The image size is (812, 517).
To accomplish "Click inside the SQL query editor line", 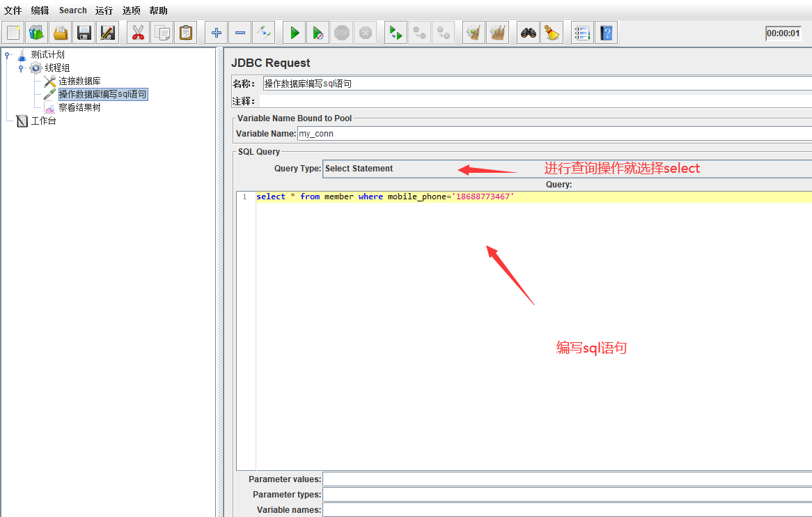I will pos(529,197).
